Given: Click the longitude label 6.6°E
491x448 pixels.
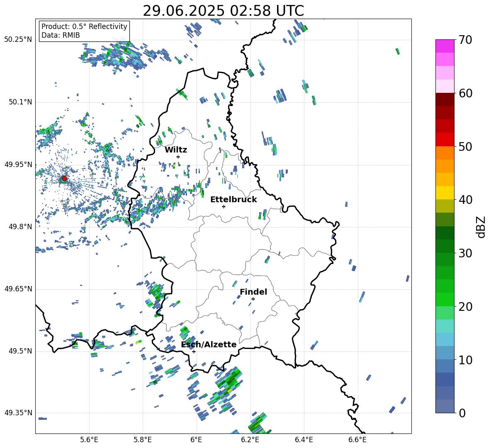Looking at the screenshot, I should (x=357, y=440).
